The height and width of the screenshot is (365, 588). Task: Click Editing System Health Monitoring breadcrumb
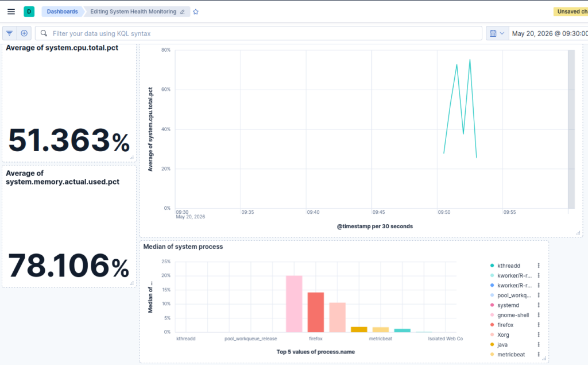(133, 11)
